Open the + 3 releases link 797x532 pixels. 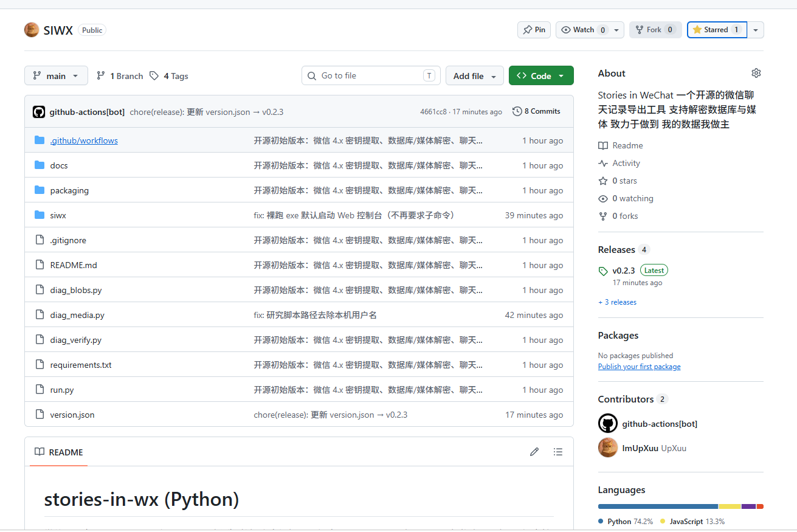coord(617,302)
